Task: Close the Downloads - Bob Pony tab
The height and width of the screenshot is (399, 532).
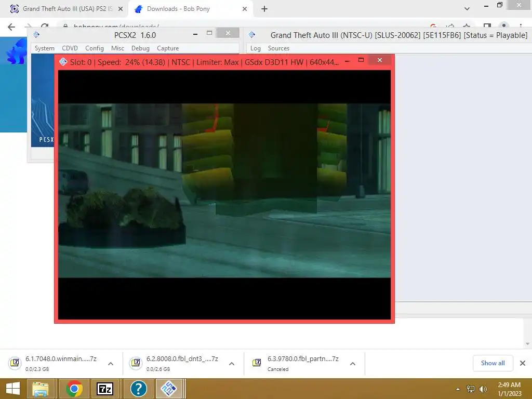Action: pyautogui.click(x=245, y=9)
